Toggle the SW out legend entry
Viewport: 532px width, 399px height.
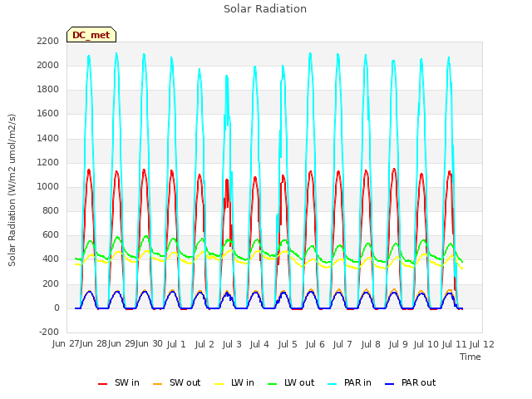[x=177, y=382]
